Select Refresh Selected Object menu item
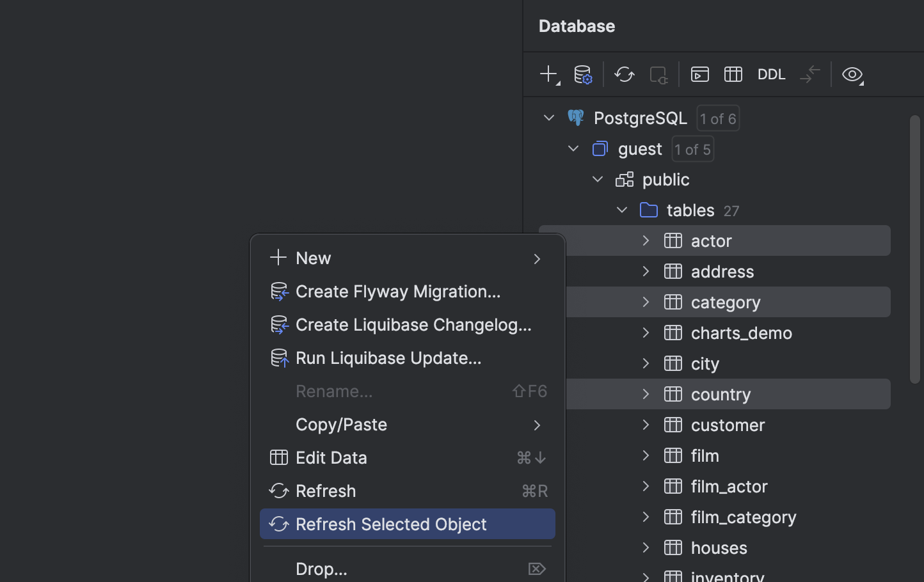 [x=391, y=524]
